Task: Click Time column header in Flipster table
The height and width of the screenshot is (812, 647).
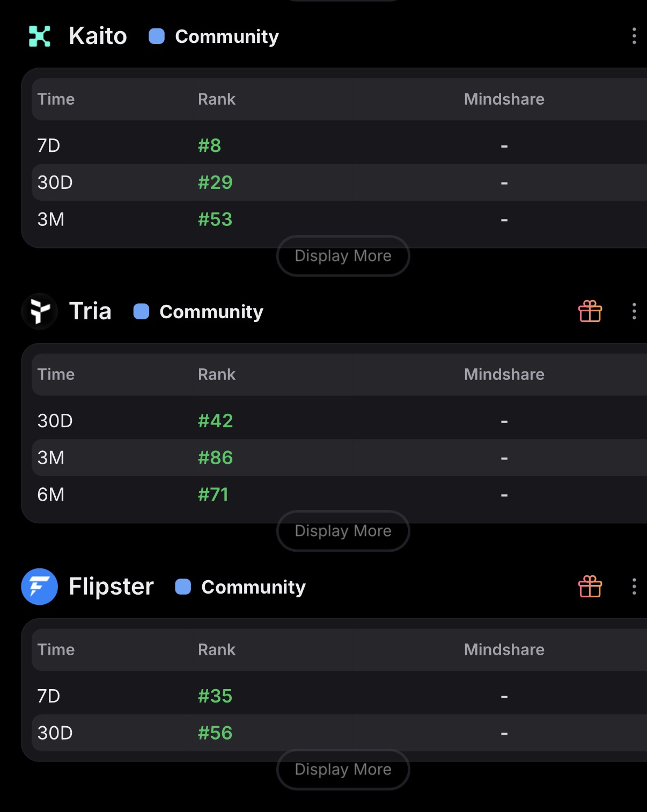Action: pyautogui.click(x=56, y=650)
